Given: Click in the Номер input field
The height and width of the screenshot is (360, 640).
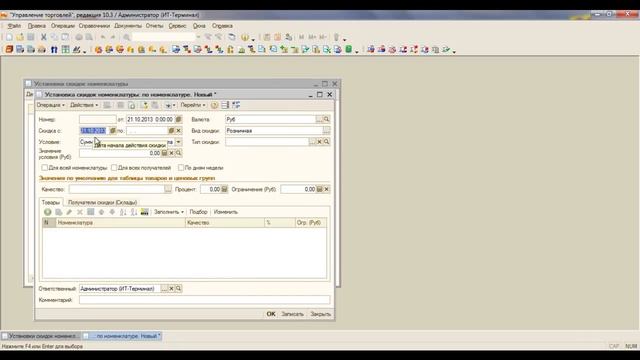Looking at the screenshot, I should point(98,120).
